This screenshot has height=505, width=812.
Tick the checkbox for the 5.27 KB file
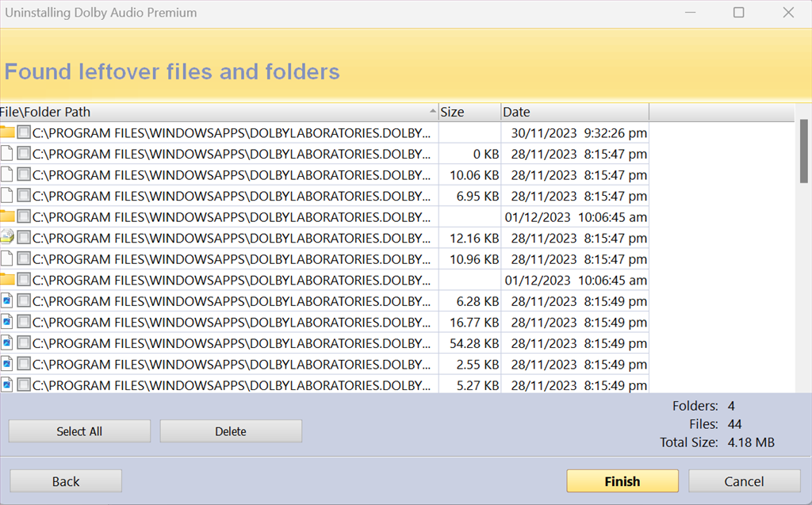tap(23, 384)
